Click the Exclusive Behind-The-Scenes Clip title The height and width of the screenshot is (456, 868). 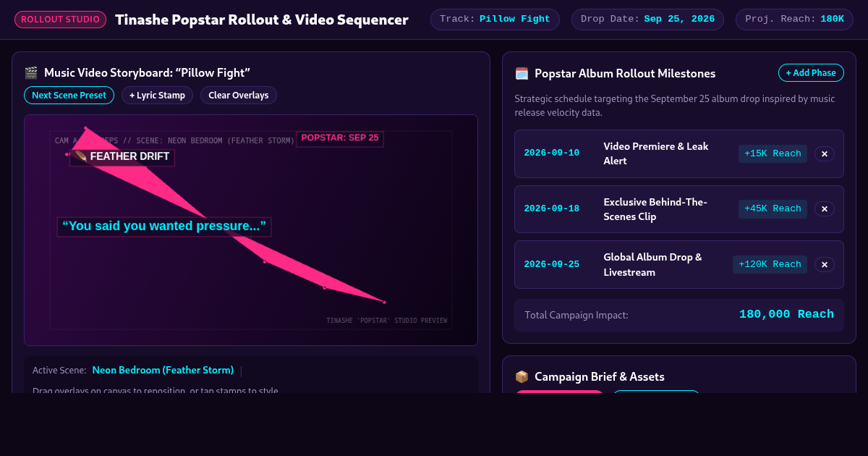(x=655, y=209)
